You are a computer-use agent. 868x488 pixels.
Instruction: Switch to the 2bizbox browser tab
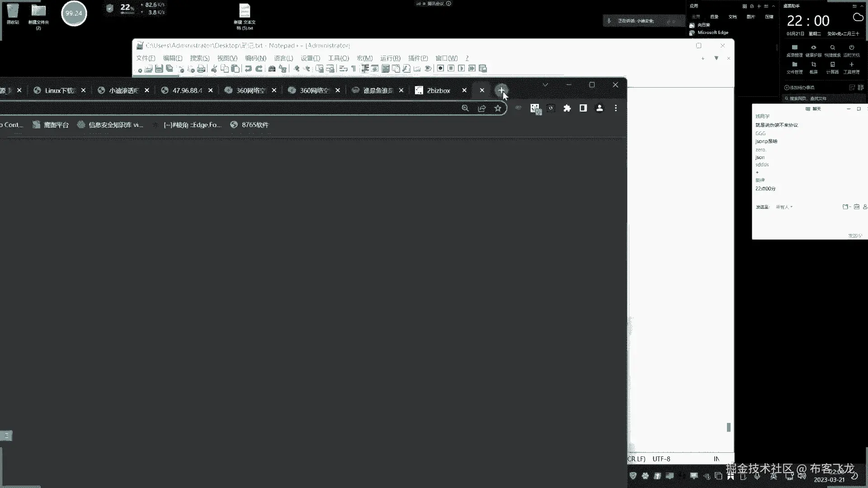[438, 90]
